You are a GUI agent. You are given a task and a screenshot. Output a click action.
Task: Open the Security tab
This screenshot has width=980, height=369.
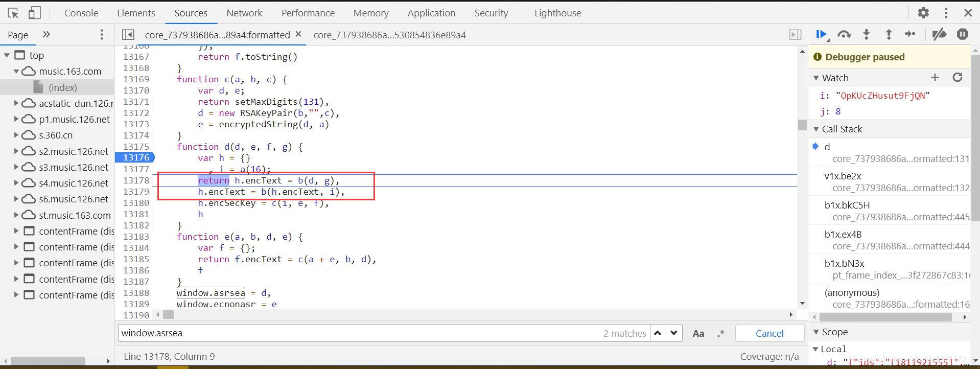tap(491, 13)
